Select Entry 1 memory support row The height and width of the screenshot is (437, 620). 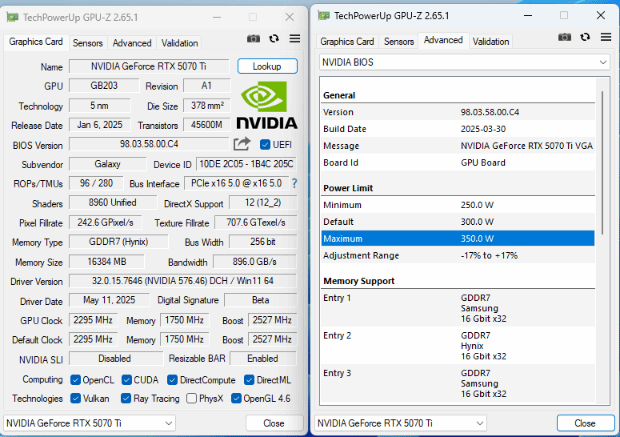tap(458, 308)
